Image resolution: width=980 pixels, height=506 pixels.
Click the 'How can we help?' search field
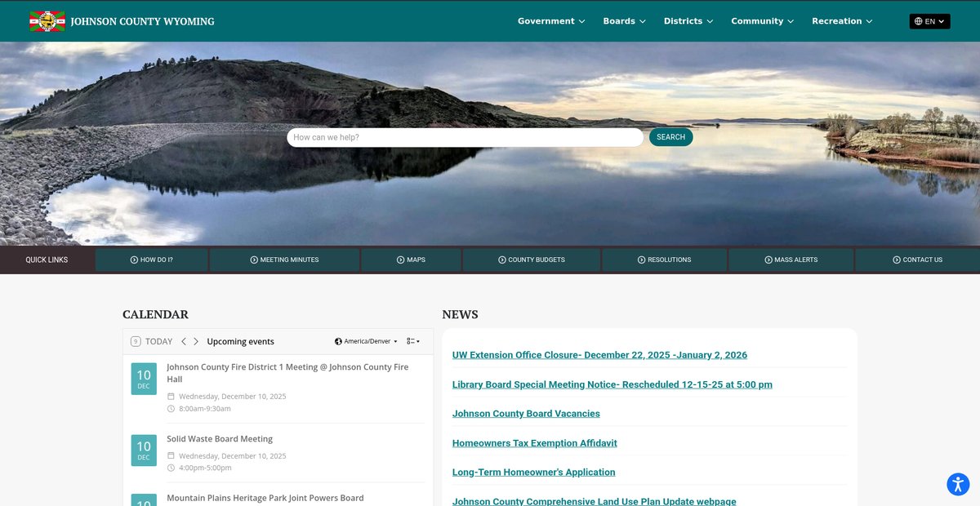(x=465, y=137)
